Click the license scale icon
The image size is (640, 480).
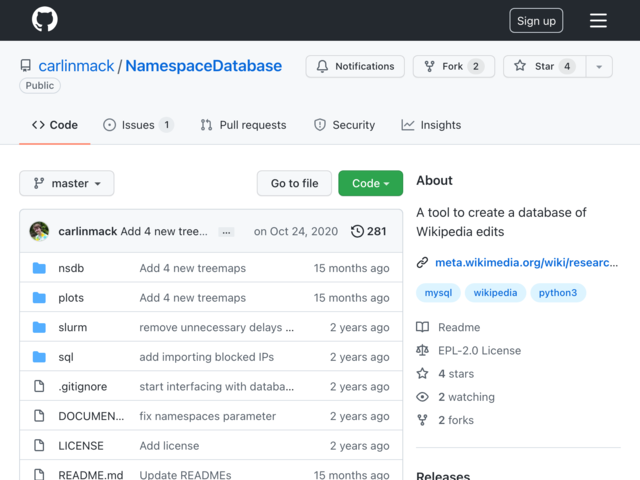click(422, 350)
